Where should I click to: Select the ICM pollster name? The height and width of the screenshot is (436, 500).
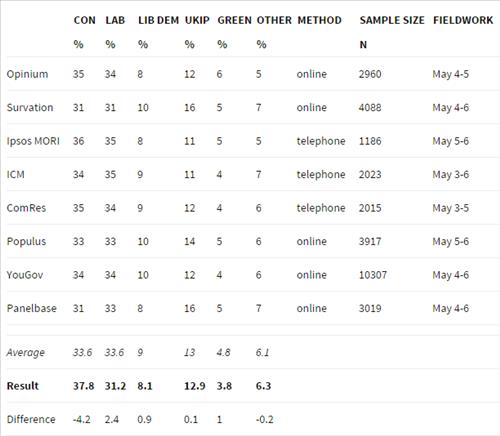(x=15, y=174)
